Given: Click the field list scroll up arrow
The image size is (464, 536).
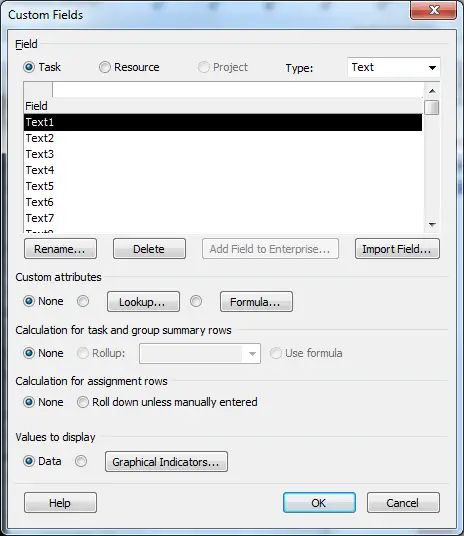Looking at the screenshot, I should pyautogui.click(x=432, y=91).
